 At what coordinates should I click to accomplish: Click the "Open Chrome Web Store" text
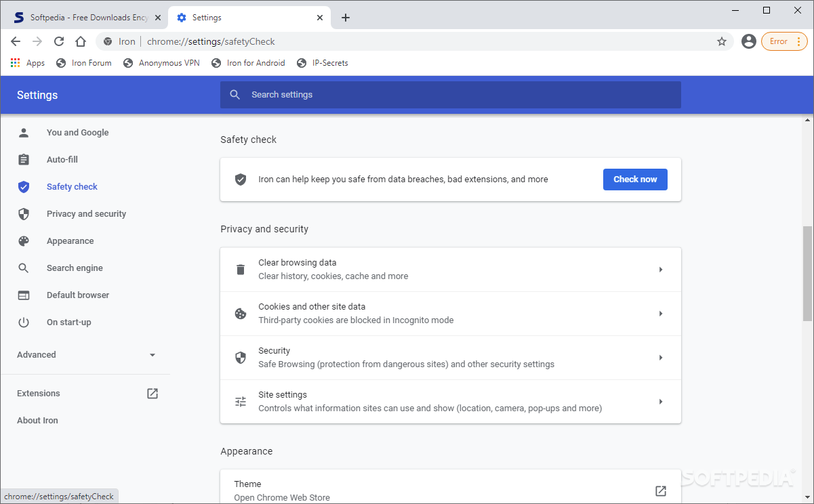click(282, 498)
